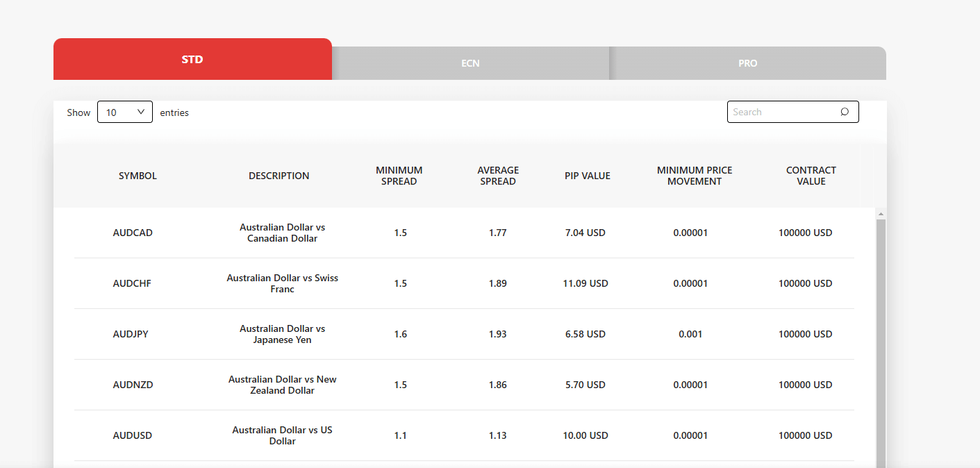Open the entries count dropdown

click(x=125, y=112)
